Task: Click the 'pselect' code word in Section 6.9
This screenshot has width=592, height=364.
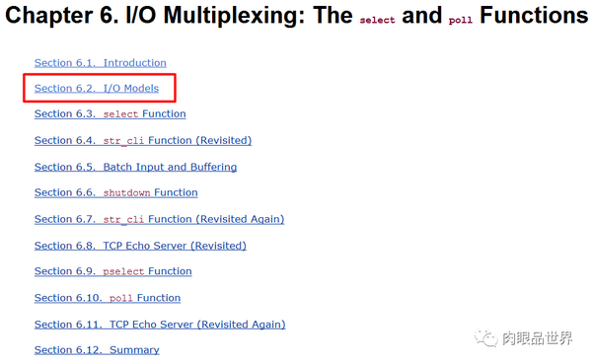Action: (x=123, y=271)
